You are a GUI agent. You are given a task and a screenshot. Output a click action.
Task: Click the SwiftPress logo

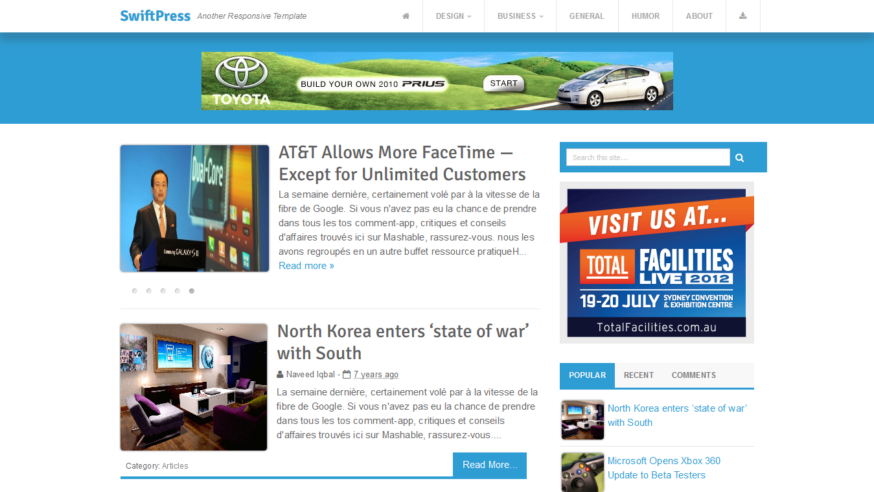coord(155,16)
